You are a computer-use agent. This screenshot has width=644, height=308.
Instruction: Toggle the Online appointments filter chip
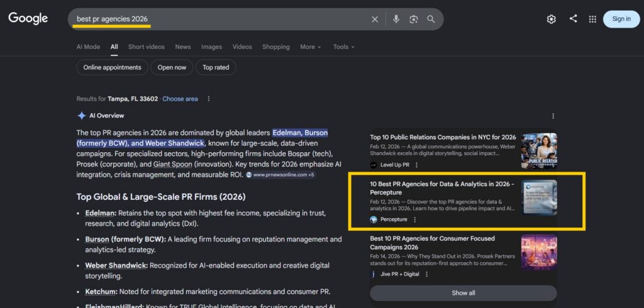pos(112,67)
